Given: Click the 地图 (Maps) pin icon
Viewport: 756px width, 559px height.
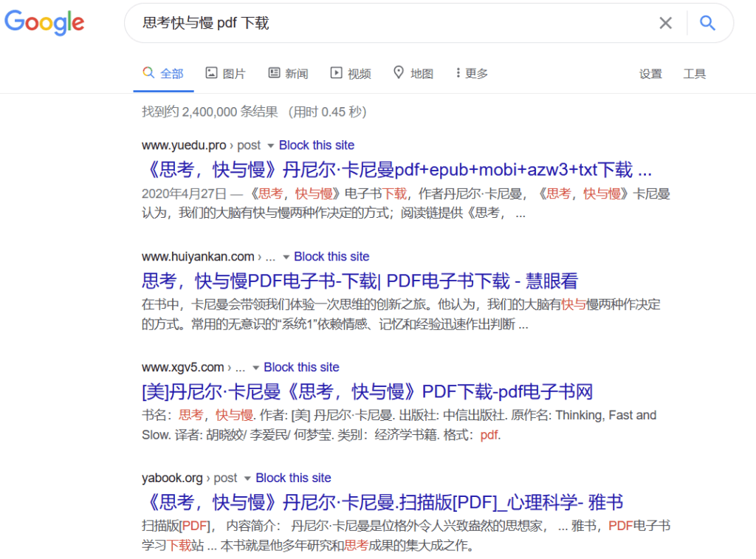Looking at the screenshot, I should (x=399, y=73).
